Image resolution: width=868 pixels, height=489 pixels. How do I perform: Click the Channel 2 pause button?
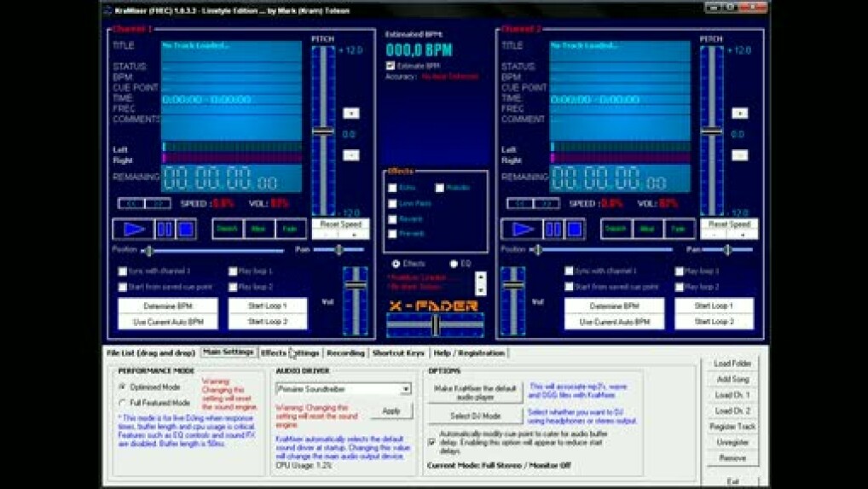(x=553, y=229)
